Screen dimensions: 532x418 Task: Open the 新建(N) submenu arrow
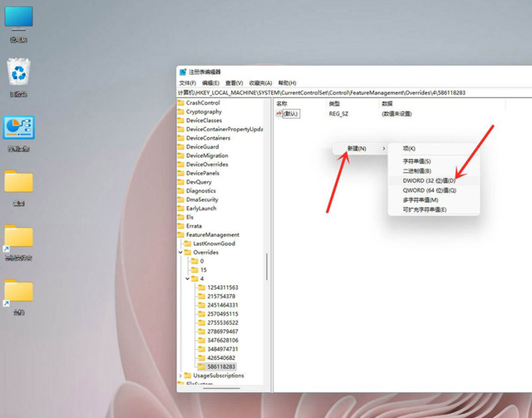point(384,149)
